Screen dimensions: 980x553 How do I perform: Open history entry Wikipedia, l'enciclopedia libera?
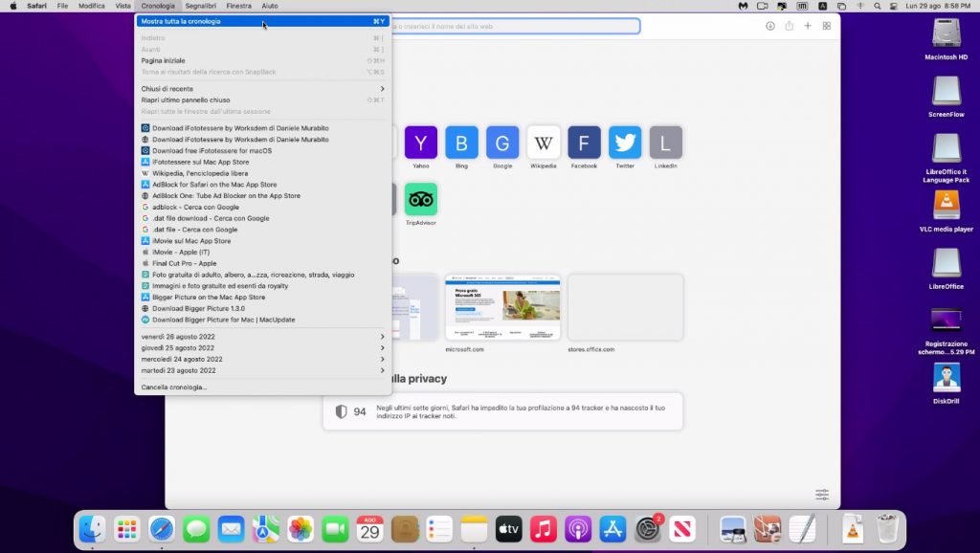click(200, 173)
